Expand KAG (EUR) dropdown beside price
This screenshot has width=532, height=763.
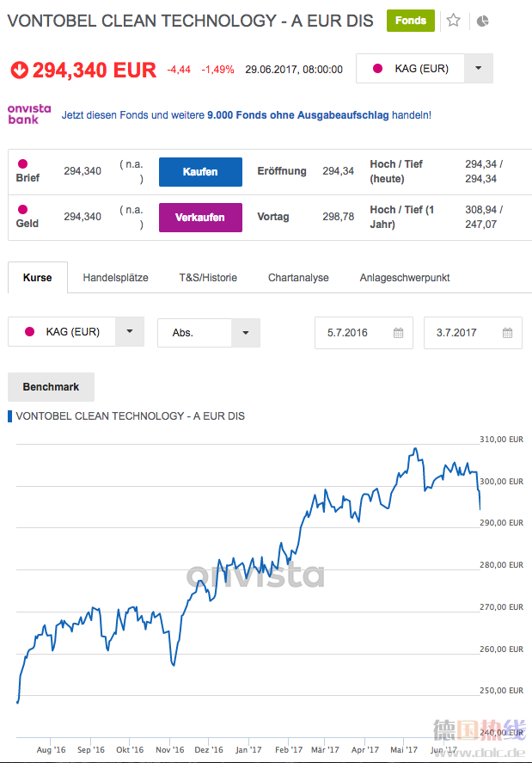478,68
